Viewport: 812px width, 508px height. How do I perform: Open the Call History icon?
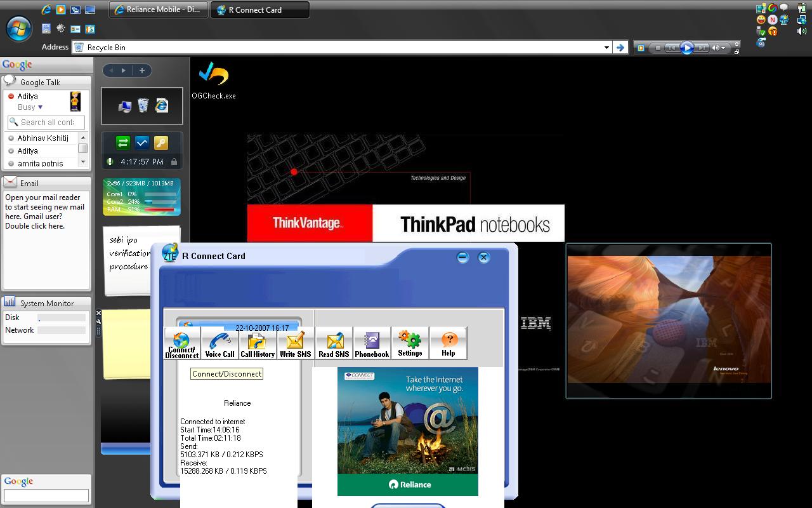(258, 344)
